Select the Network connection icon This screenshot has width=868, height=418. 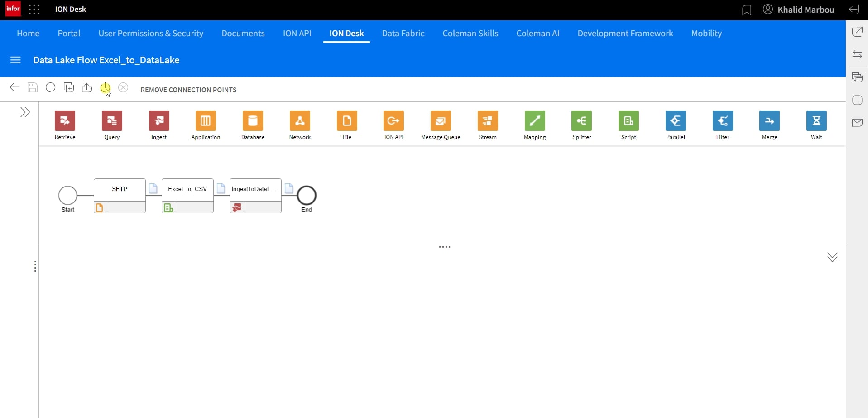[x=300, y=121]
